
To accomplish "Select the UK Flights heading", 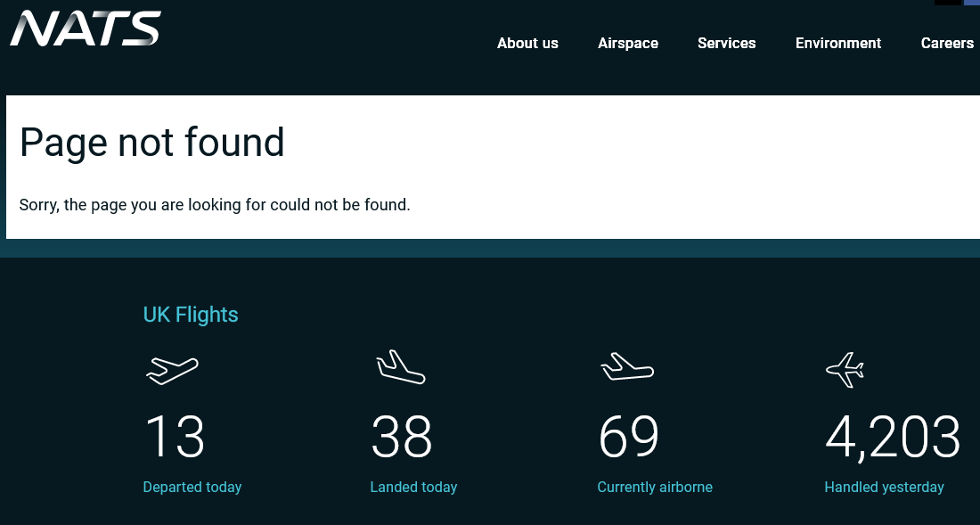I will [191, 315].
